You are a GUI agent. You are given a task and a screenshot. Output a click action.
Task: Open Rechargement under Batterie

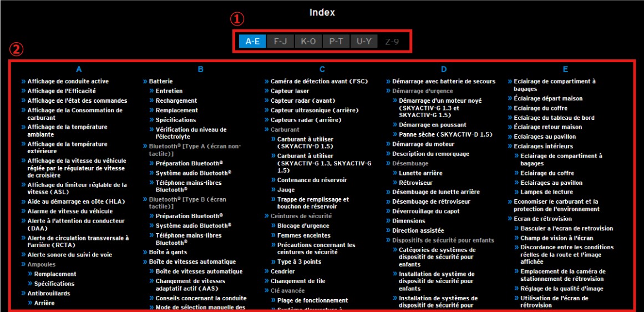(176, 101)
